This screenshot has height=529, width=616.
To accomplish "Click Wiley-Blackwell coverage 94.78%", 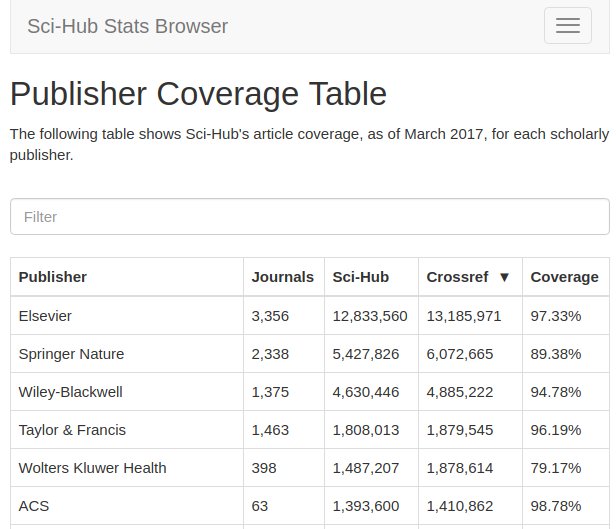I will pyautogui.click(x=556, y=392).
